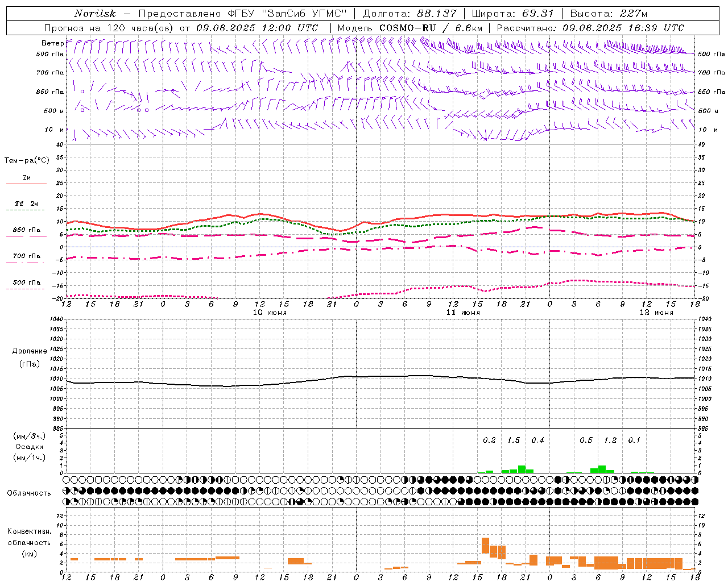The image size is (728, 582).
Task: Click the 'Конвективн.' convective cloud label
Action: [29, 531]
